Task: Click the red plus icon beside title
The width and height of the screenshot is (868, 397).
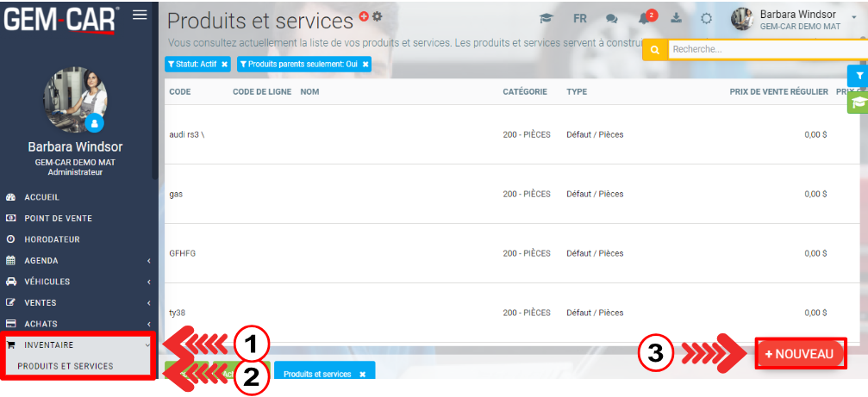Action: tap(364, 16)
